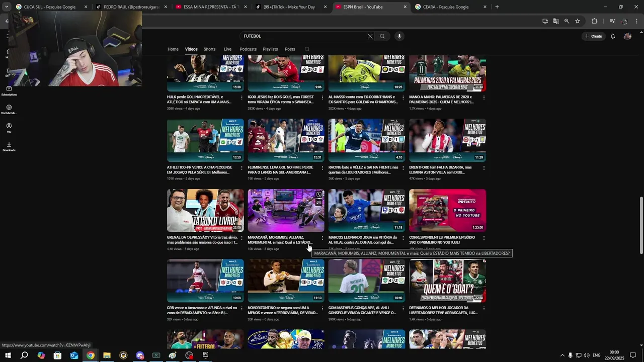Open options menu for ATHLETICO-PR video

click(242, 168)
